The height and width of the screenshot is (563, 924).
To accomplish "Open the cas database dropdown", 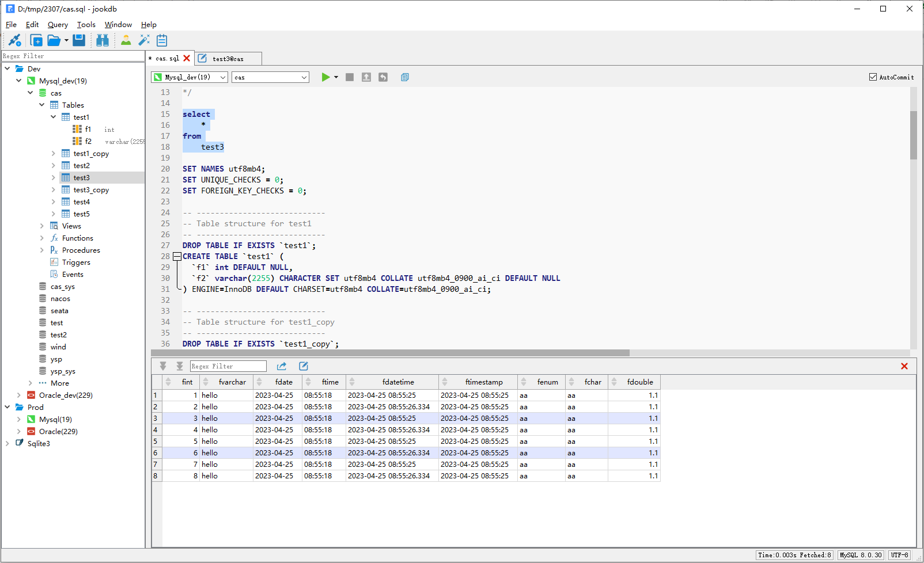I will (x=270, y=77).
